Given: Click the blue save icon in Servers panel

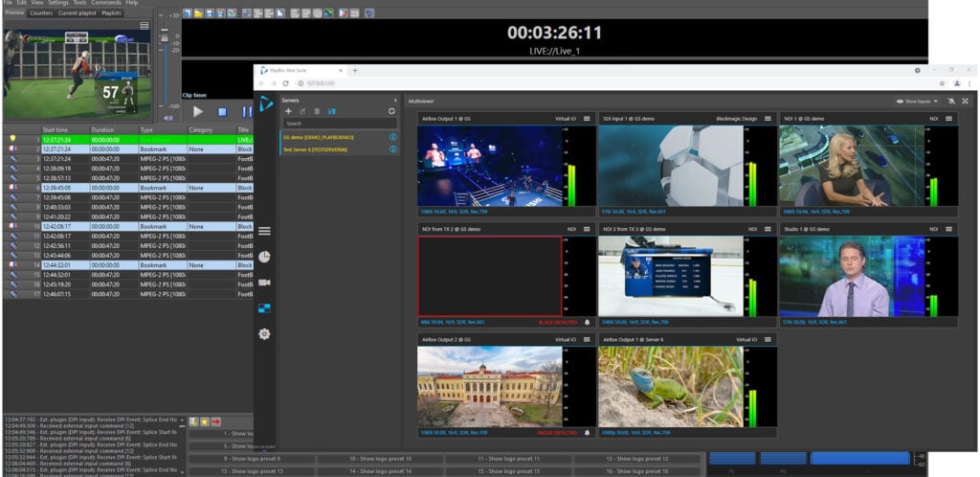Looking at the screenshot, I should (x=331, y=111).
